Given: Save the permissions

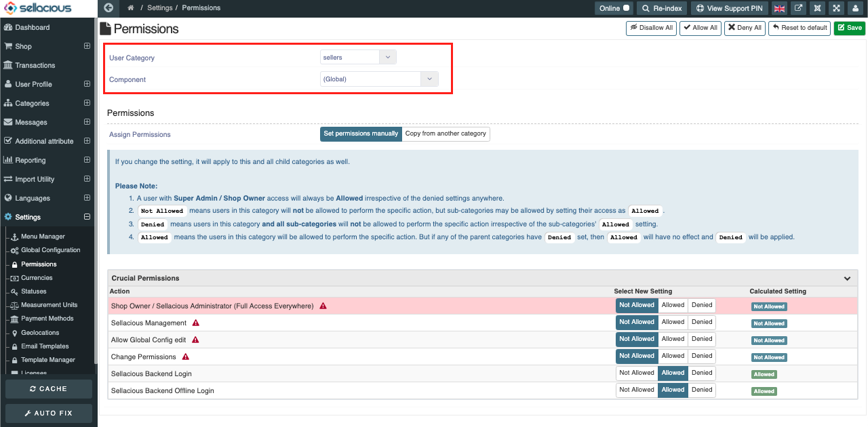Looking at the screenshot, I should (849, 28).
